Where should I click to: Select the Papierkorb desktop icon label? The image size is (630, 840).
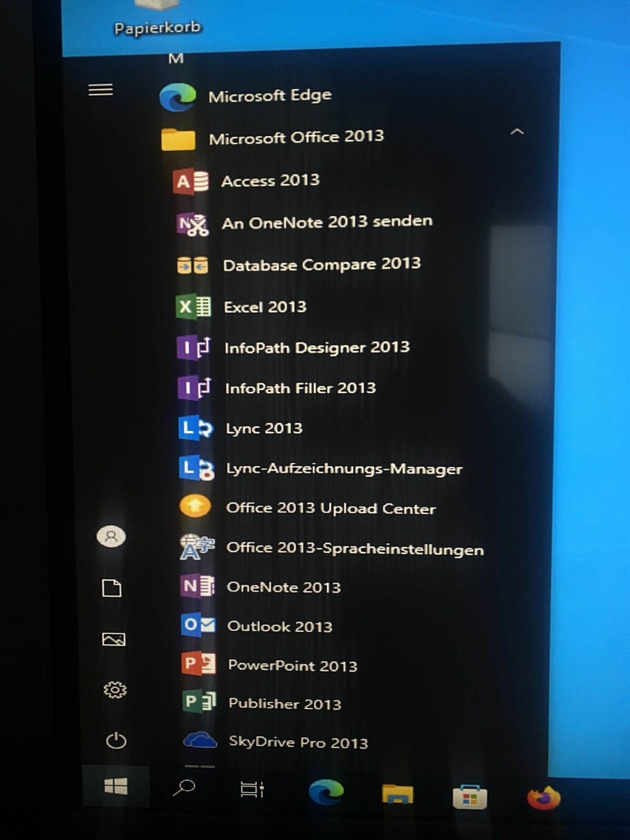[x=157, y=28]
